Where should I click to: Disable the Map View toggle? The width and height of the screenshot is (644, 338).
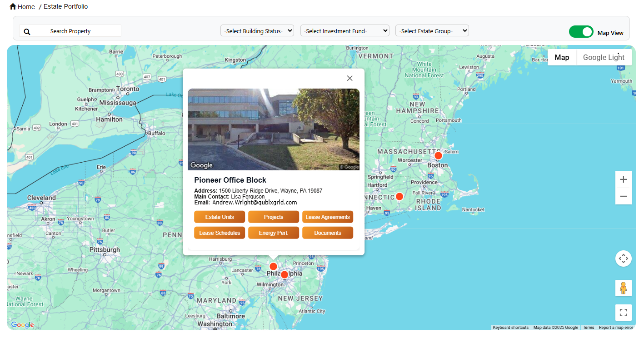point(581,32)
